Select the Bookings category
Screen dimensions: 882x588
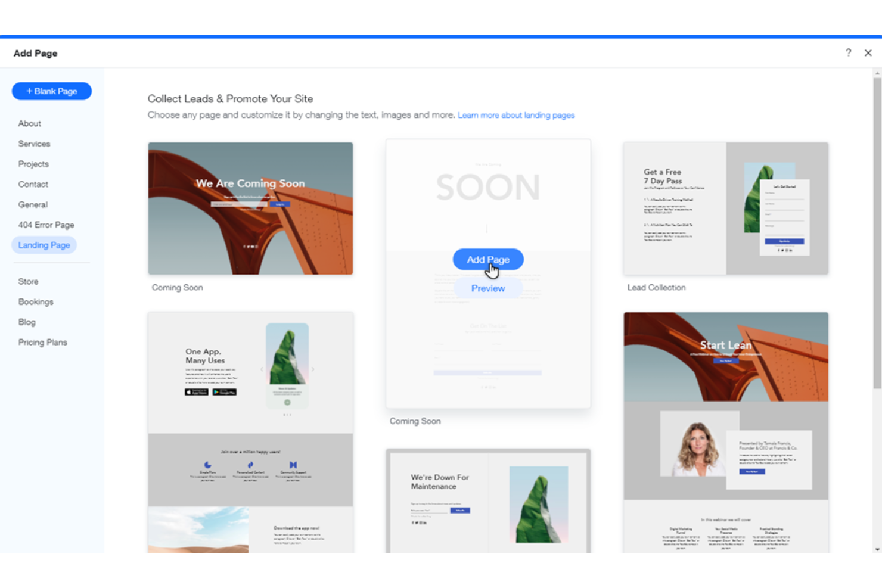[35, 301]
